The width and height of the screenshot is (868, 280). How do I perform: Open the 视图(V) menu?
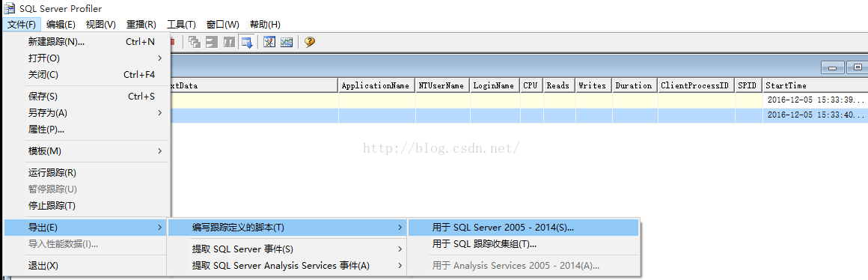(x=101, y=25)
